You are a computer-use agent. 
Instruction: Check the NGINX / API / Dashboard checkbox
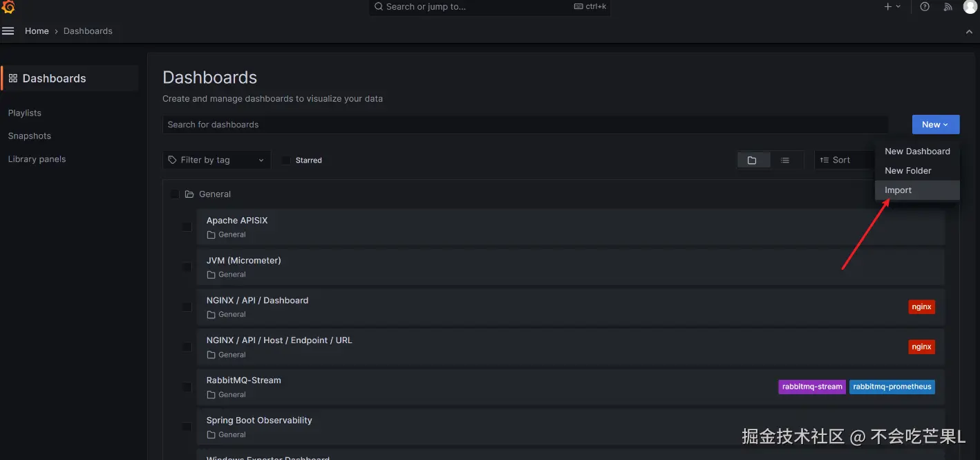tap(187, 307)
